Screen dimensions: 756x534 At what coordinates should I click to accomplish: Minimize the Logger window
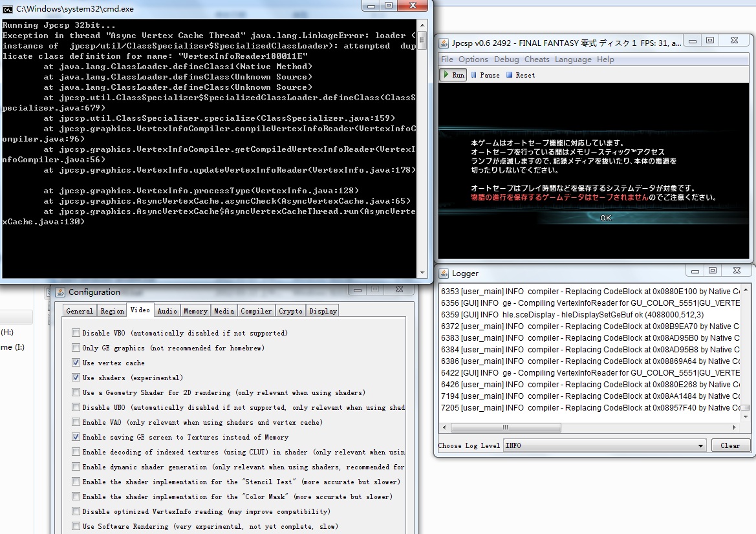695,271
